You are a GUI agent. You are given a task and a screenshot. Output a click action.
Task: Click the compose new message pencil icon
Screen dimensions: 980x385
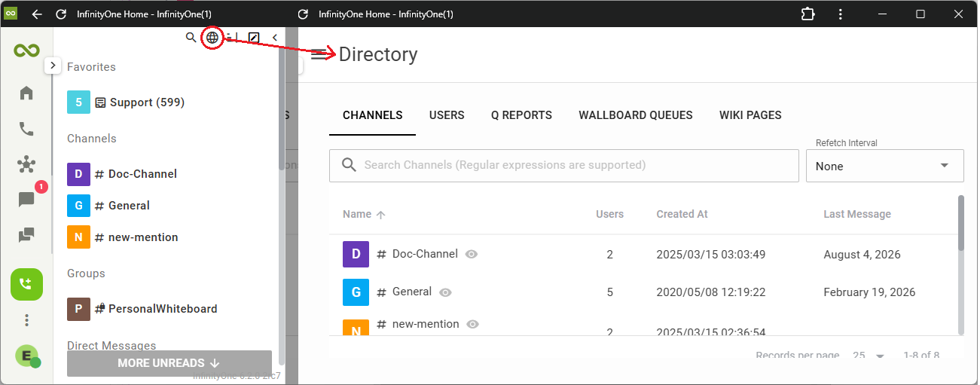(254, 37)
